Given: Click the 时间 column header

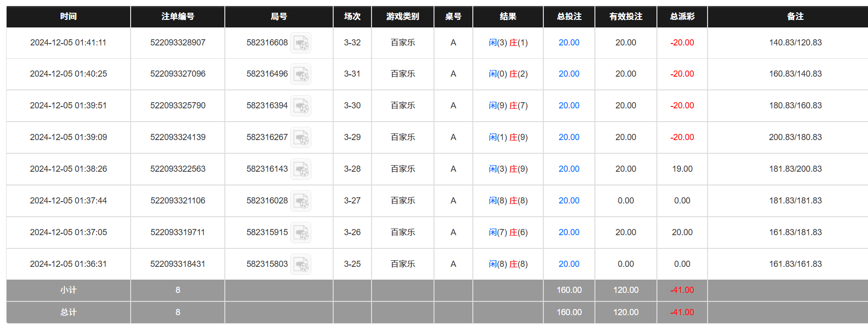Looking at the screenshot, I should tap(68, 17).
